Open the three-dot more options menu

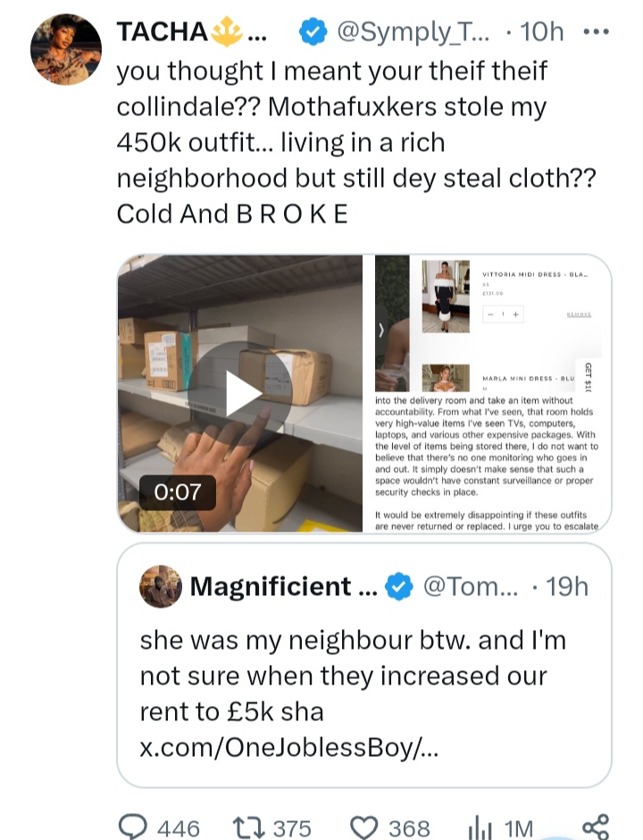click(x=595, y=32)
